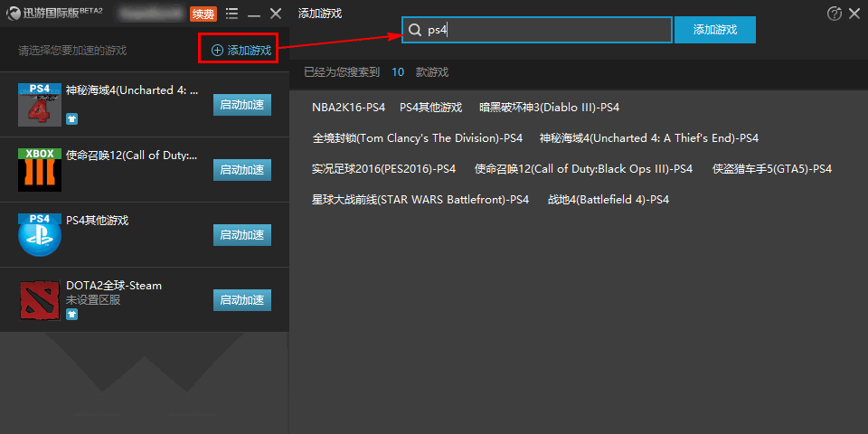This screenshot has width=868, height=434.
Task: Select NBA2K16-PS4 search result
Action: click(x=349, y=108)
